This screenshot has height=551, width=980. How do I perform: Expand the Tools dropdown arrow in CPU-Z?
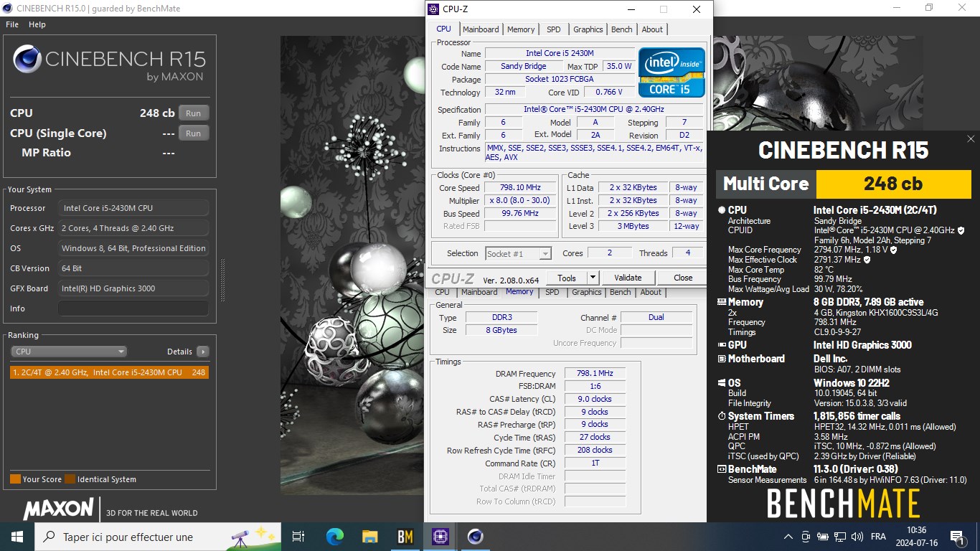(593, 278)
